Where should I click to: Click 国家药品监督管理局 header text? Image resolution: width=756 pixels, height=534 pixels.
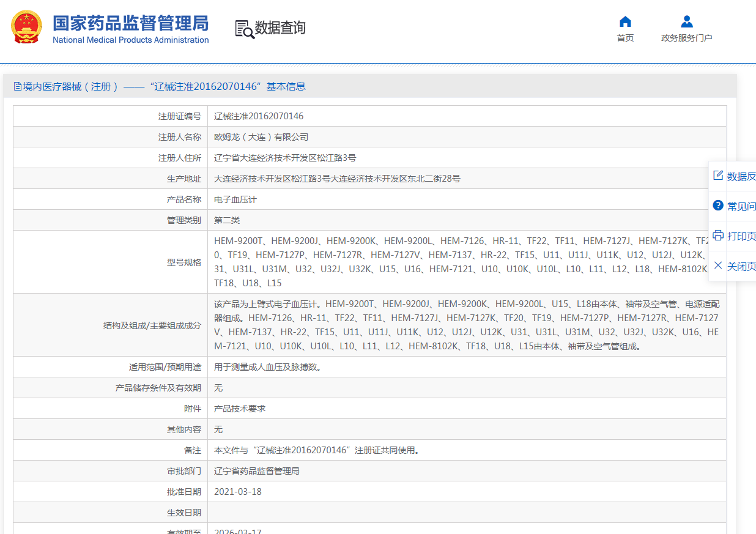click(x=130, y=23)
